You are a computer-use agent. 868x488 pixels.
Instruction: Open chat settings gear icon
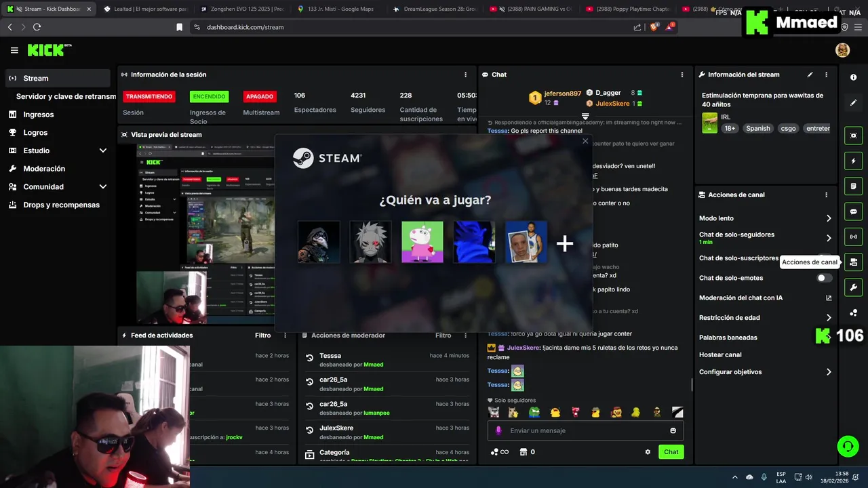pyautogui.click(x=648, y=452)
